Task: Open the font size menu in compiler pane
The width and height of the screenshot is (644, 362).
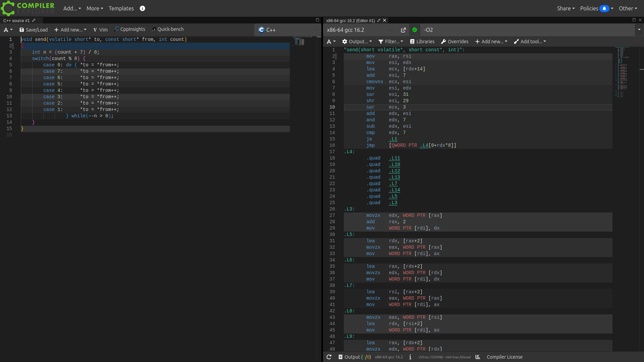Action: tap(331, 42)
